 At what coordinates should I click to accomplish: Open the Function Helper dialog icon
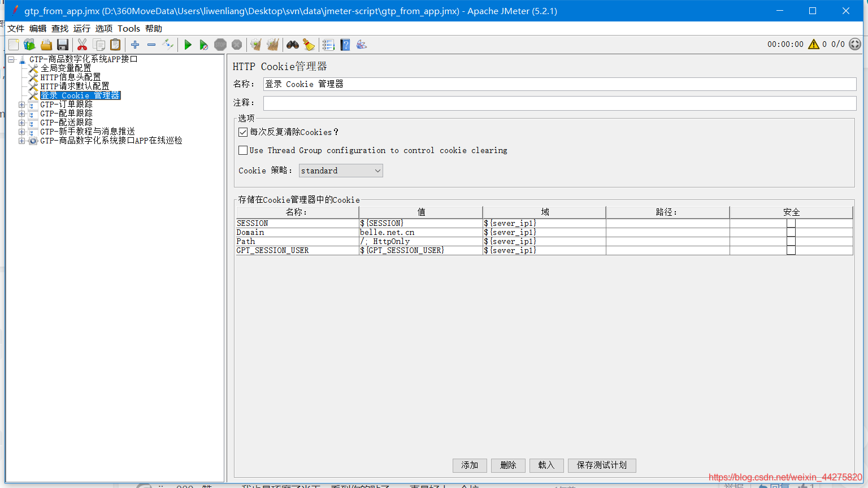(328, 45)
